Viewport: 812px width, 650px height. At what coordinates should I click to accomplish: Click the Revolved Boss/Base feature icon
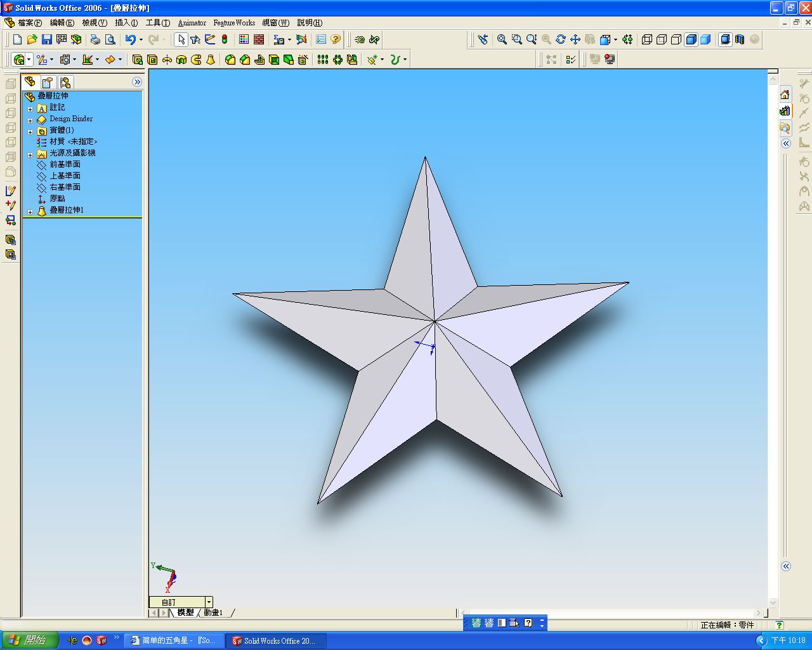point(167,60)
